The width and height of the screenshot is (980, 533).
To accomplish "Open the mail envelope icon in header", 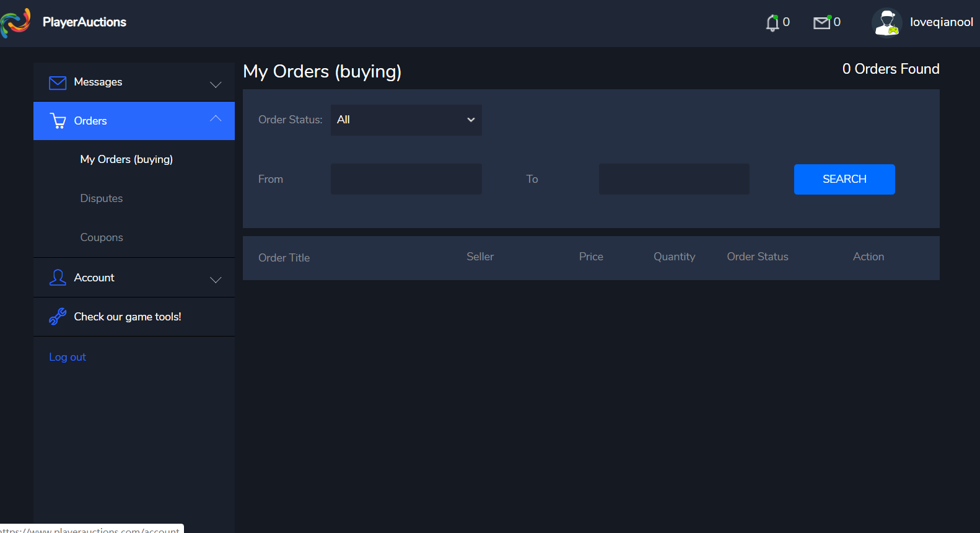I will coord(821,23).
